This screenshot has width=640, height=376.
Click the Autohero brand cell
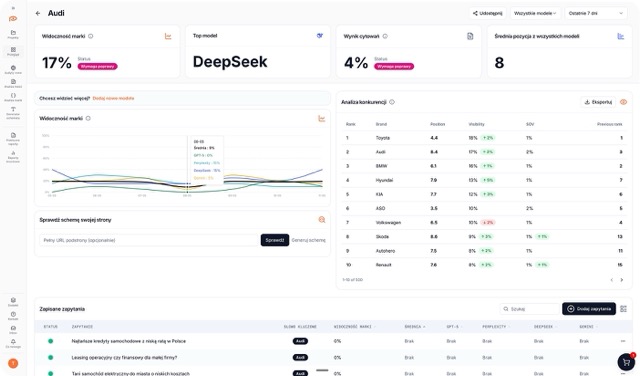coord(385,251)
